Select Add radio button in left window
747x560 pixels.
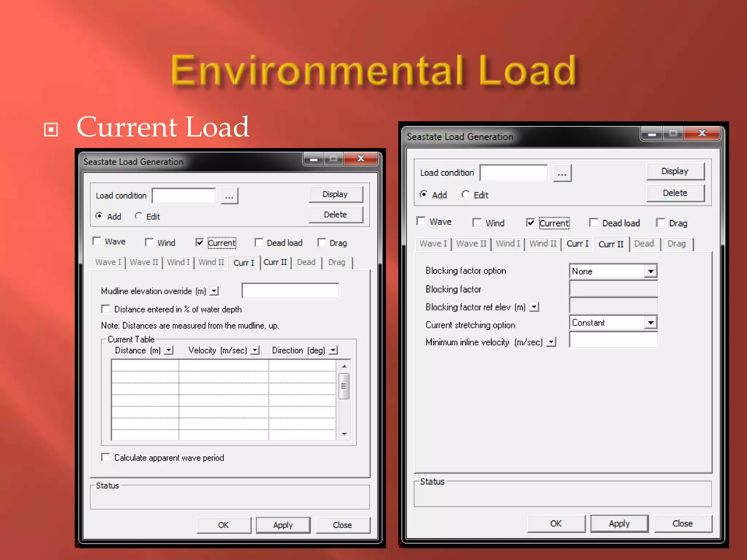tap(99, 216)
